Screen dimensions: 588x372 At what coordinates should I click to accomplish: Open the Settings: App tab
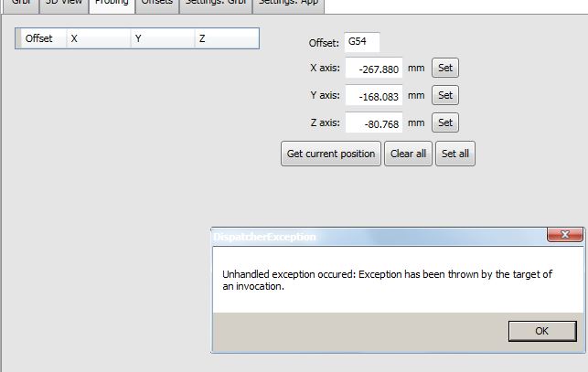tap(287, 4)
